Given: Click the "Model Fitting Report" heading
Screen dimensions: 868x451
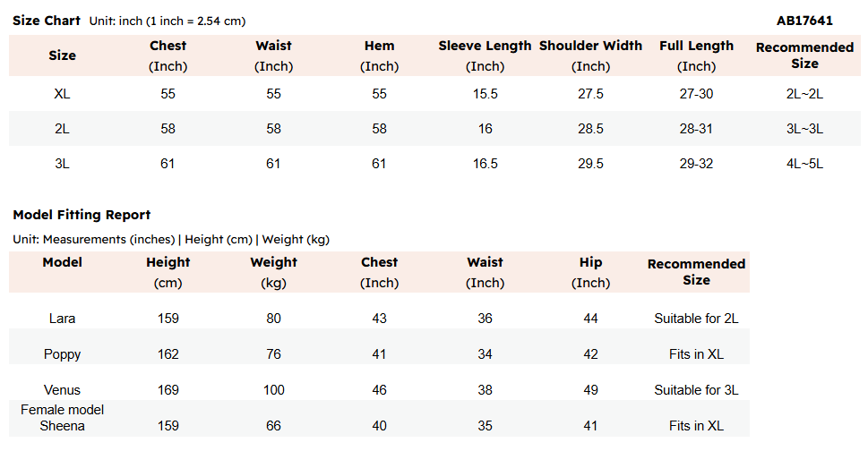Looking at the screenshot, I should 82,215.
